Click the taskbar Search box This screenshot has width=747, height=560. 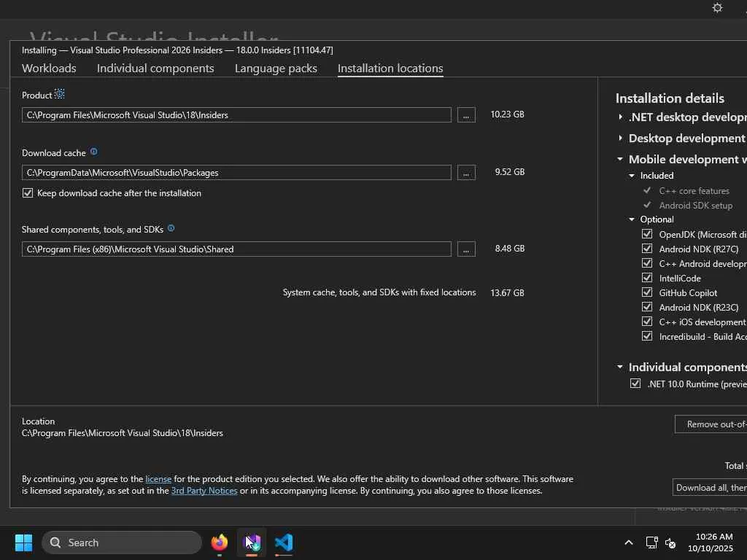122,542
